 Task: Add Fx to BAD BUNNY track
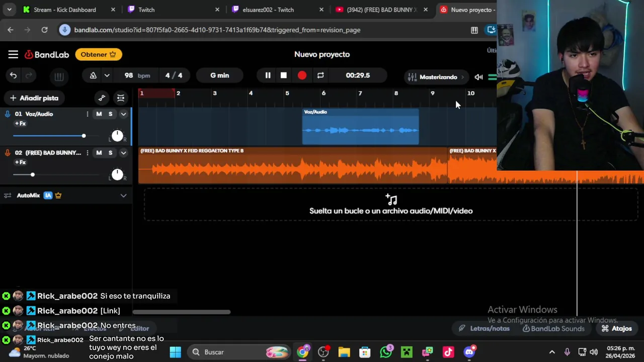pyautogui.click(x=20, y=162)
